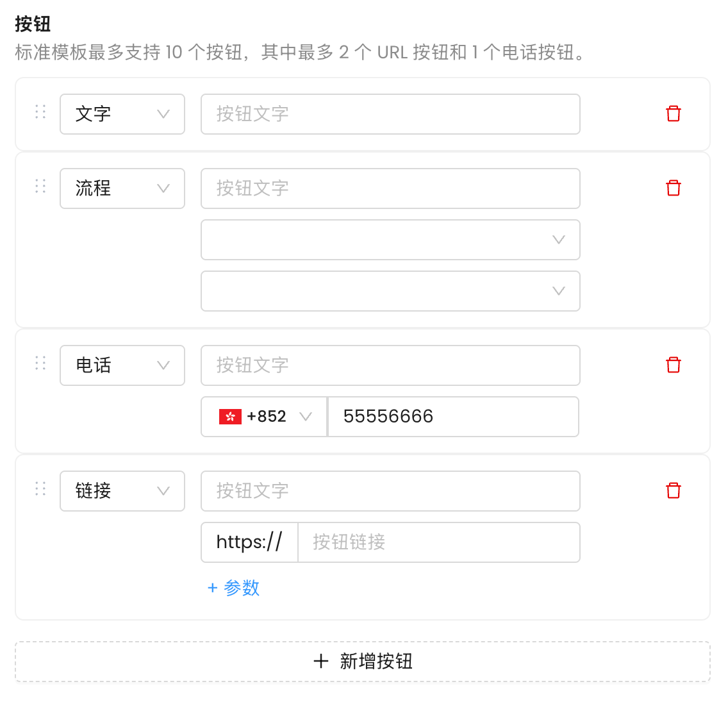Viewport: 728px width, 718px height.
Task: Click drag handle of 流程 row
Action: (40, 187)
